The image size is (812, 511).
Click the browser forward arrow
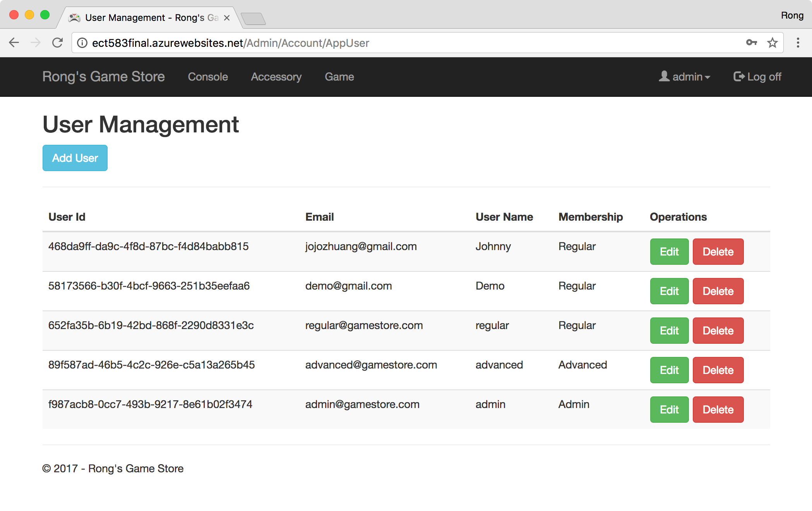[x=36, y=43]
